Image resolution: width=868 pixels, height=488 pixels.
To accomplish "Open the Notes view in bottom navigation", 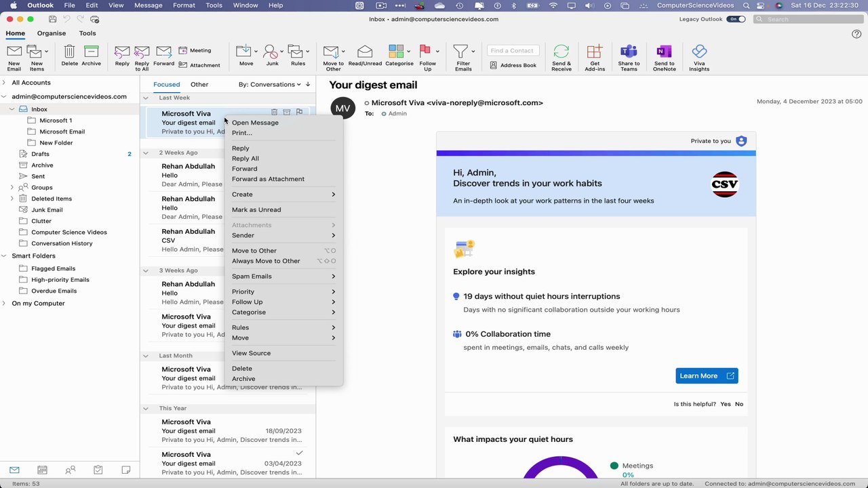I will [x=125, y=470].
